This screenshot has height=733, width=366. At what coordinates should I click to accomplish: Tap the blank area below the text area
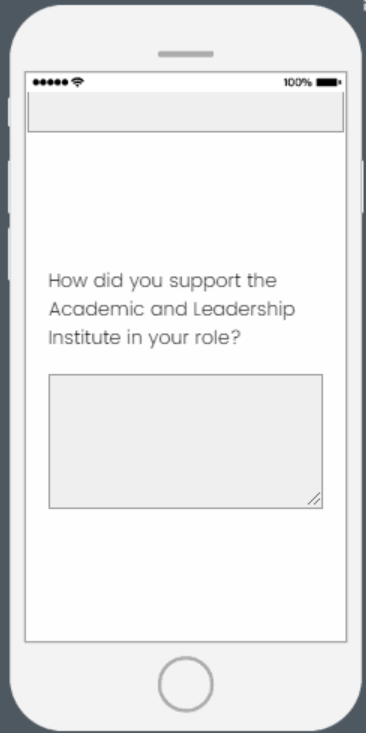coord(186,575)
